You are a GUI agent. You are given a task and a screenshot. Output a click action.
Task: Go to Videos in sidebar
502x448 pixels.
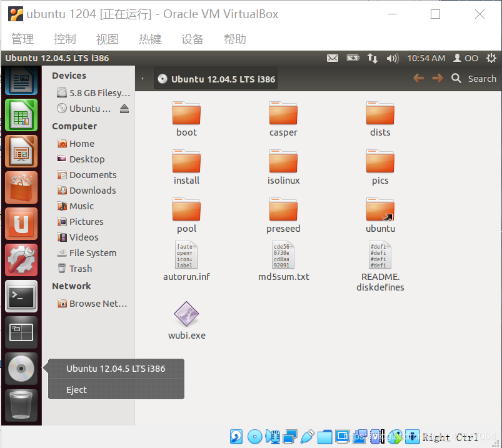click(78, 237)
